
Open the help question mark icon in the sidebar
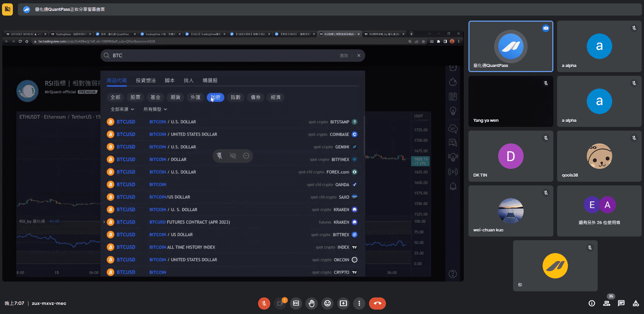(453, 274)
